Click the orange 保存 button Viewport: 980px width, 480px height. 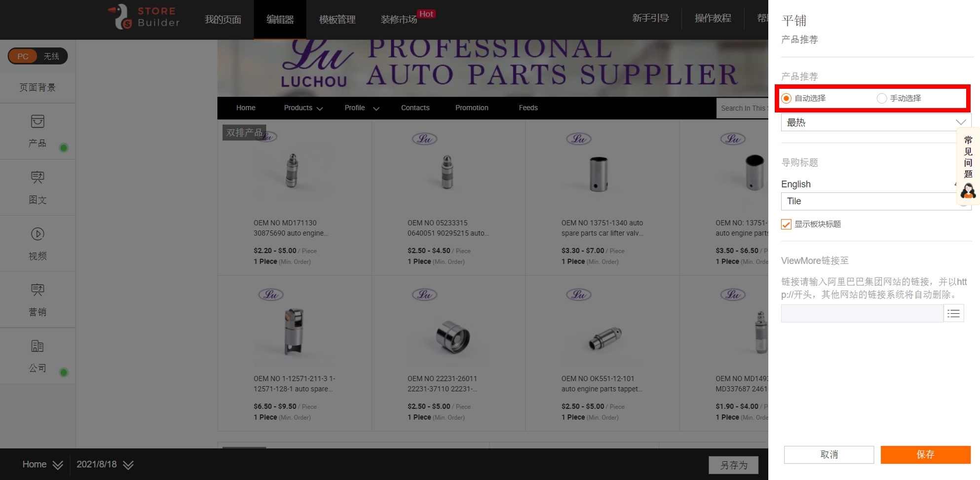[925, 454]
